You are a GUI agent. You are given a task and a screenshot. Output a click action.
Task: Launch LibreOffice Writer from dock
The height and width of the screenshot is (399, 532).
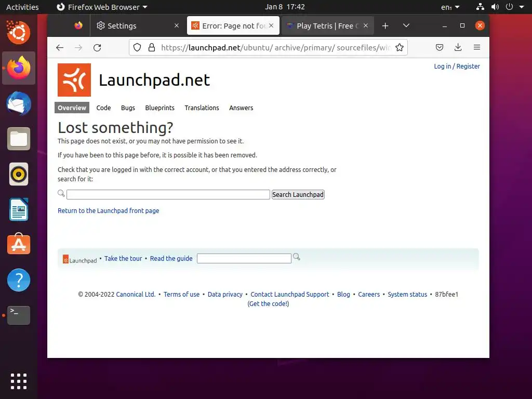click(x=19, y=210)
